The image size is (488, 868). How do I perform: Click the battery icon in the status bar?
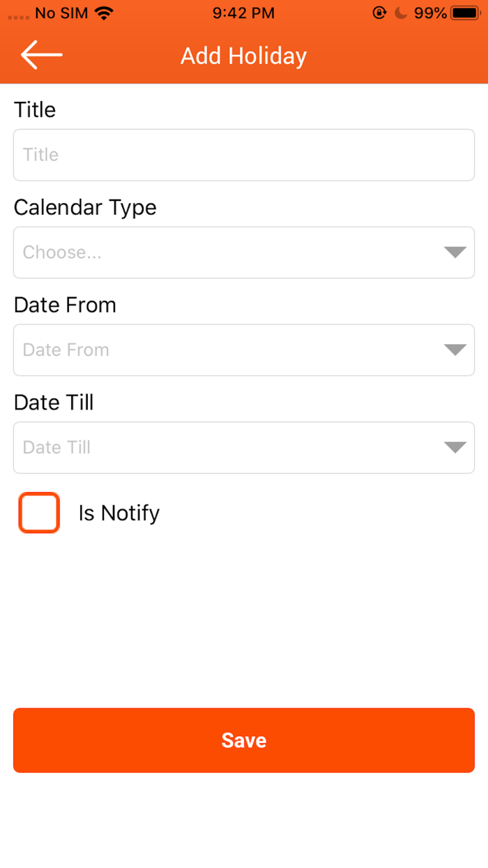pos(464,13)
